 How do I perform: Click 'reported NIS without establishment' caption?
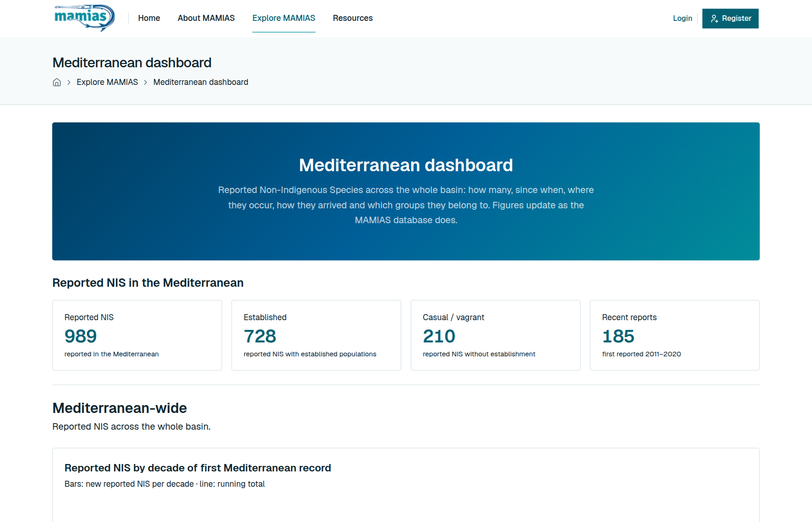(479, 354)
